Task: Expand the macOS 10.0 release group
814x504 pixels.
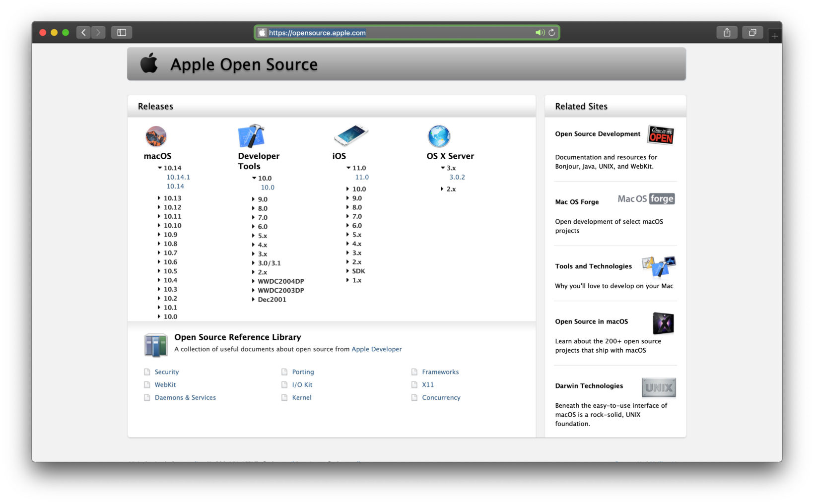Action: click(x=159, y=316)
